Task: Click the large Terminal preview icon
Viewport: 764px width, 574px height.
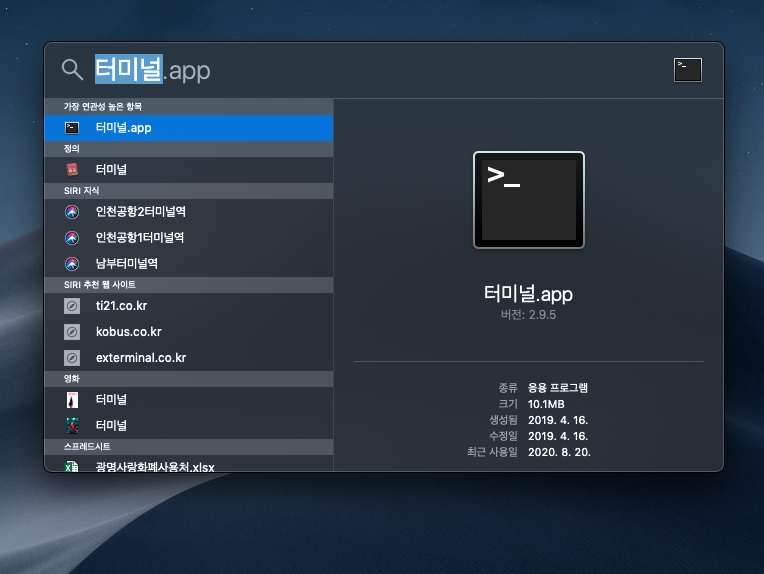Action: coord(529,200)
